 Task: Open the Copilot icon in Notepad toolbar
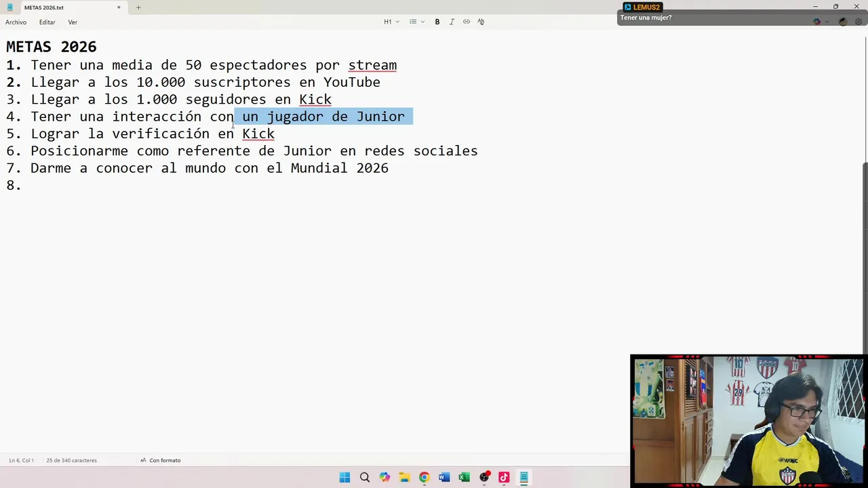[816, 22]
